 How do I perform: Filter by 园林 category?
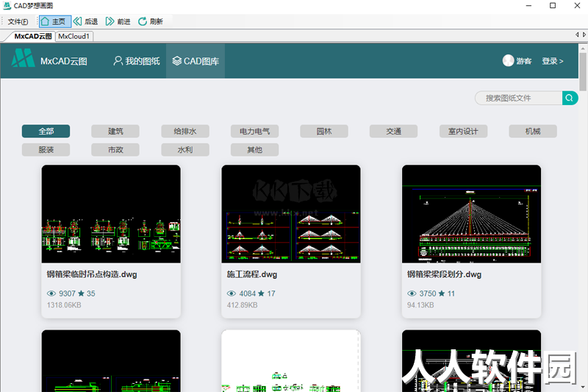(324, 132)
